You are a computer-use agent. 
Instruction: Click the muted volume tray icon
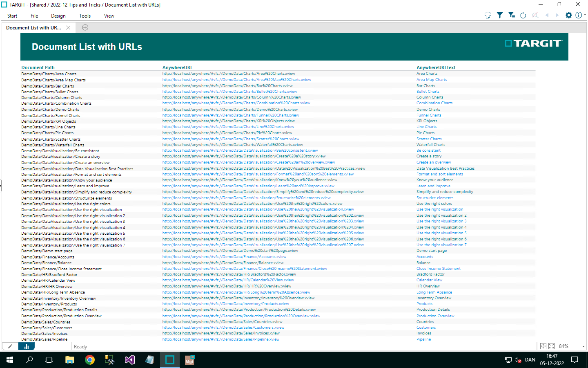(518, 360)
